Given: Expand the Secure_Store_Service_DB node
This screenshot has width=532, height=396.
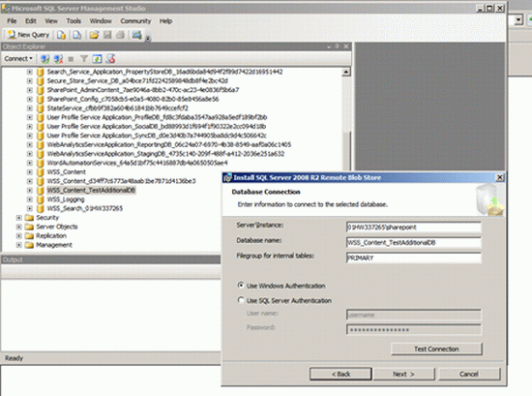Looking at the screenshot, I should click(x=30, y=80).
